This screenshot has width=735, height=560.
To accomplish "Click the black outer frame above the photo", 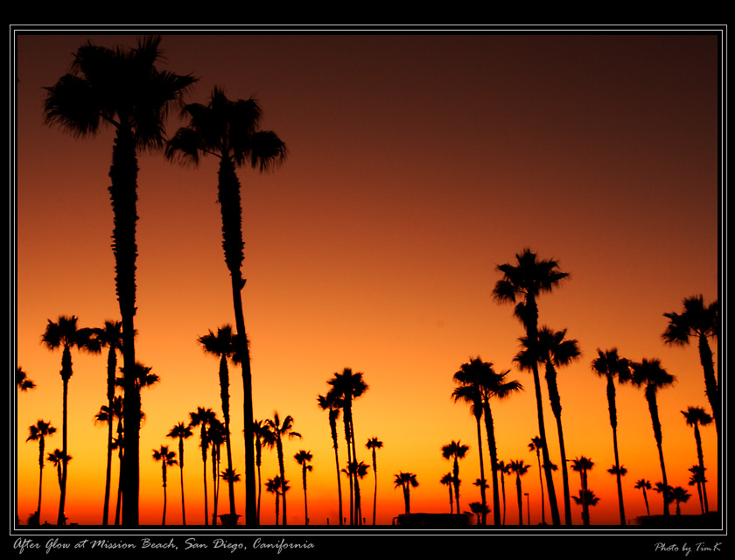I will tap(367, 12).
